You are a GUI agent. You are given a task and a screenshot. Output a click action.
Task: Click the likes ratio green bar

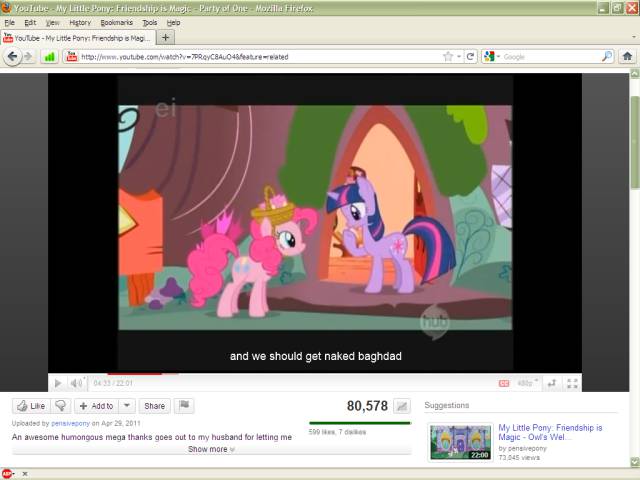coord(360,423)
